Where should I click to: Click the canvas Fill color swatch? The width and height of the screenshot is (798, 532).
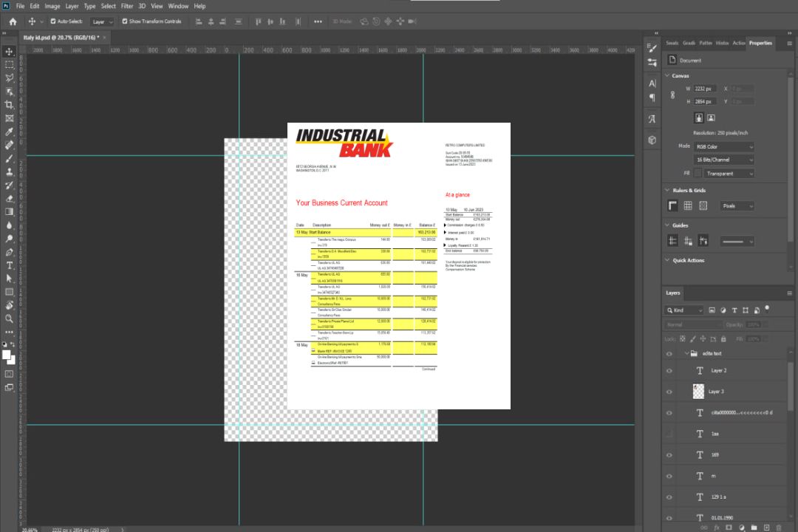click(698, 174)
